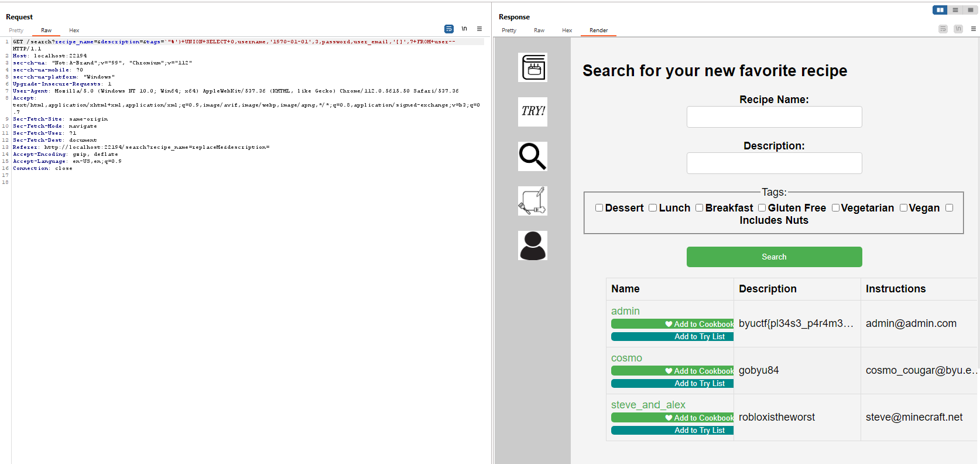
Task: Select combined single-pane layout icon
Action: [970, 10]
